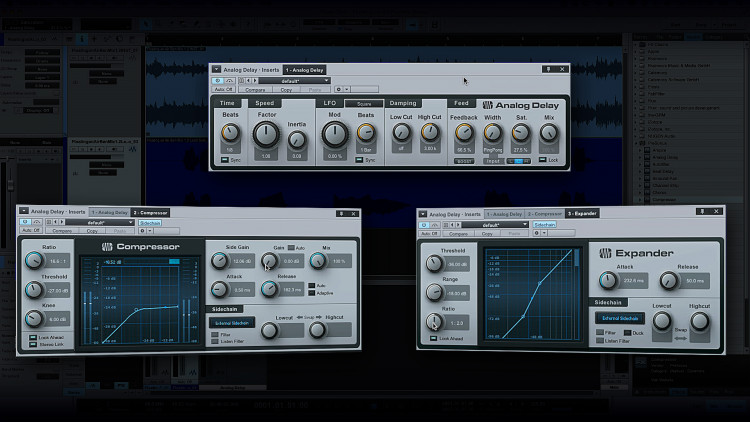Open the window menu arrow of Compressor window

(x=23, y=211)
